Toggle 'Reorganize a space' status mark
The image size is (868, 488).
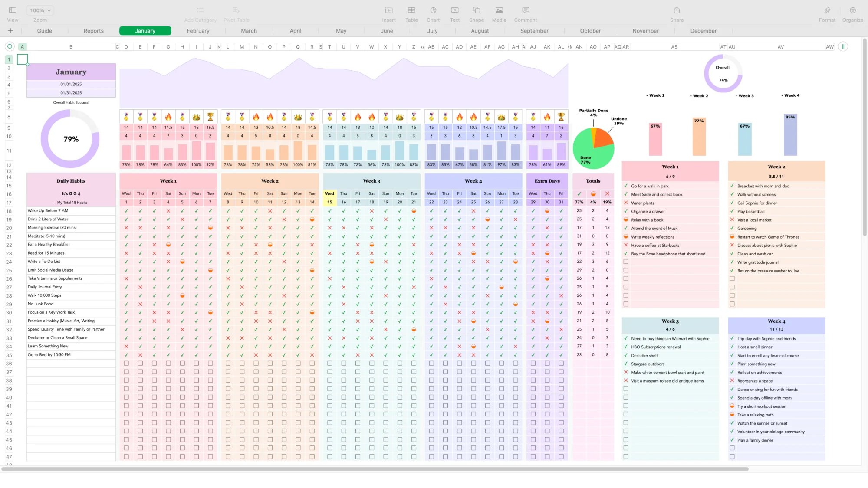click(732, 381)
